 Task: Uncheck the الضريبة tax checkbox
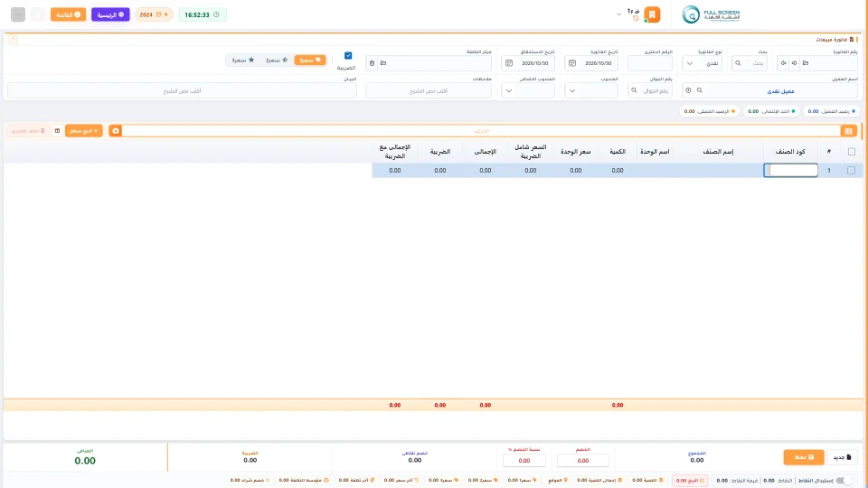tap(348, 55)
